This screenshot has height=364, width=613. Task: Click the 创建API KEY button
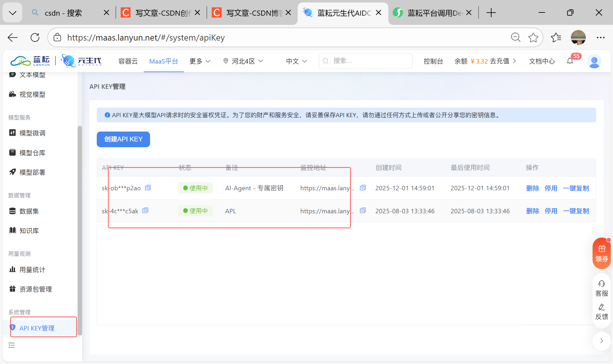click(123, 139)
